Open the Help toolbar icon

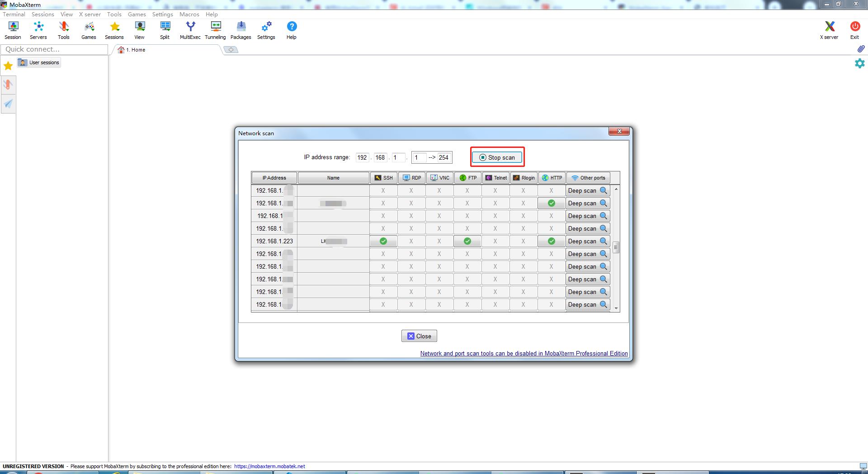(292, 30)
